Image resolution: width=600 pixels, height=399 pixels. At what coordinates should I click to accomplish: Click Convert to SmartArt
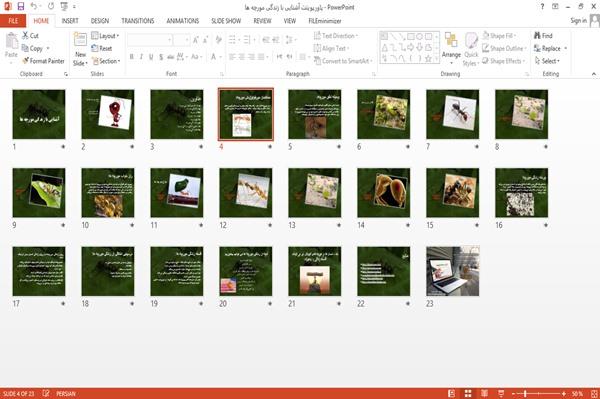[x=343, y=61]
